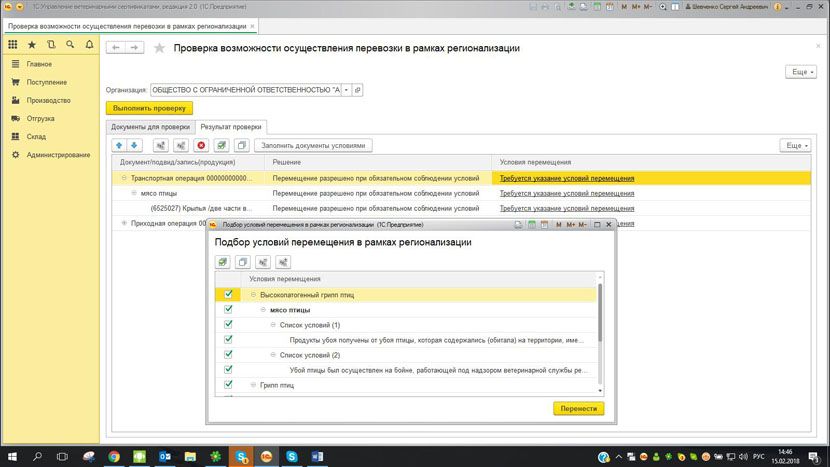The width and height of the screenshot is (830, 467).
Task: Uncheck all conditions icon in dialog toolbar
Action: coord(243,262)
